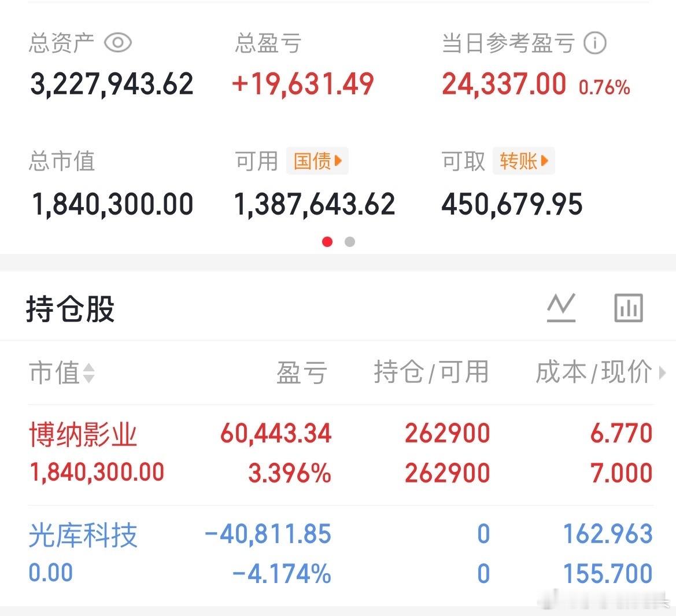Image resolution: width=676 pixels, height=616 pixels.
Task: Tap the 国债 arrow chevron
Action: tap(339, 161)
